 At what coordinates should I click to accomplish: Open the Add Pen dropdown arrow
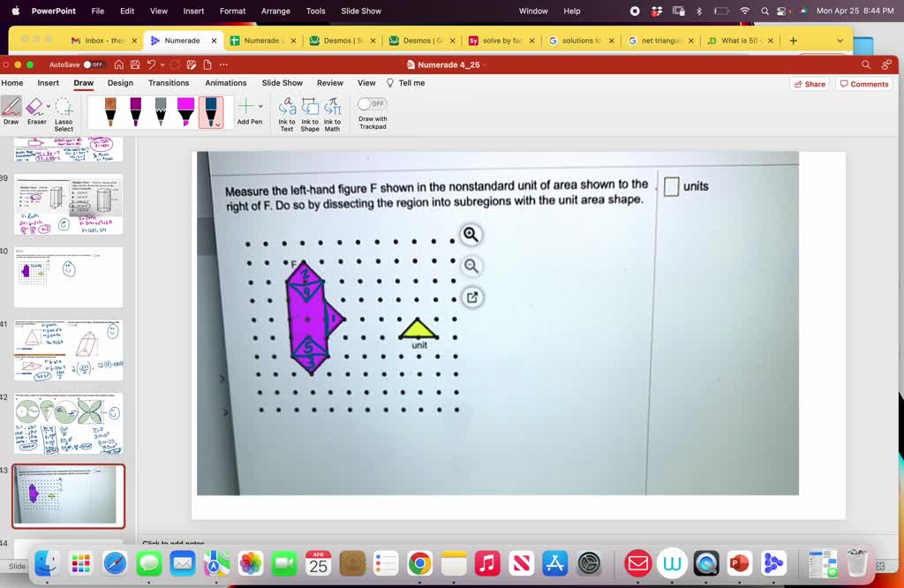pos(260,106)
